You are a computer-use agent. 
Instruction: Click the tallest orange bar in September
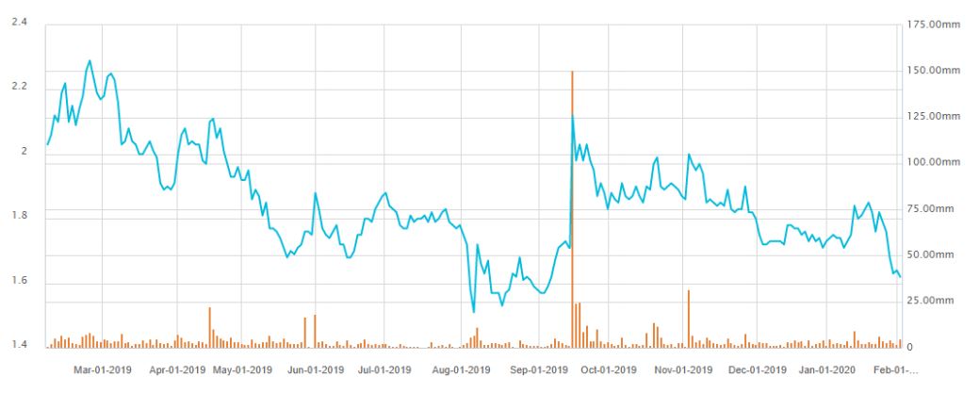572,207
